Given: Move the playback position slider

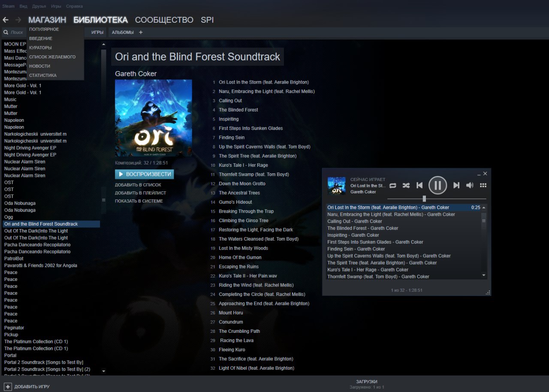Looking at the screenshot, I should click(424, 199).
